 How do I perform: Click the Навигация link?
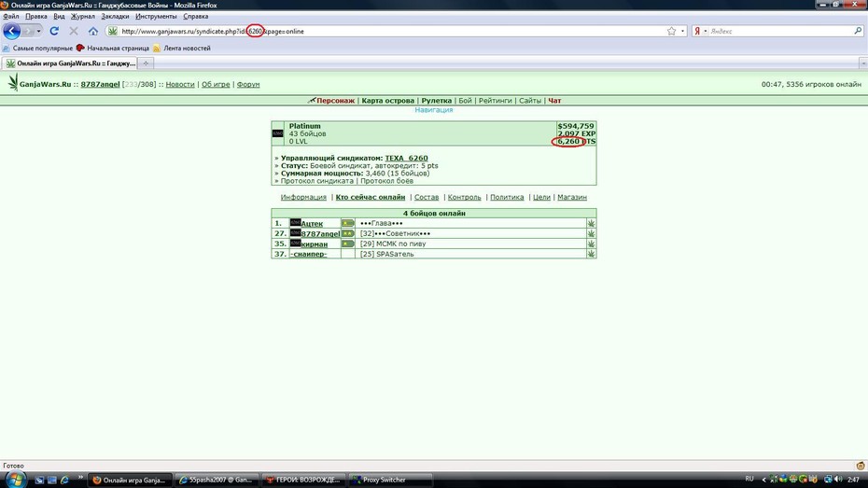tap(433, 109)
